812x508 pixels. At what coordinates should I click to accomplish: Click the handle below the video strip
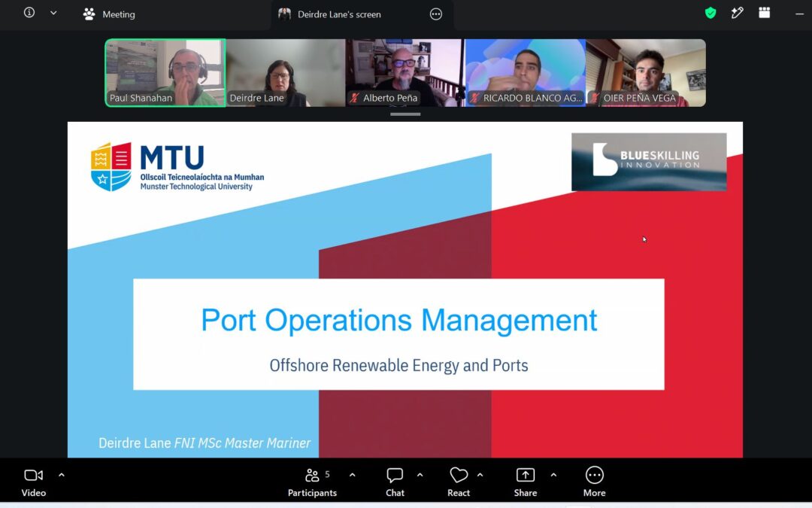point(405,114)
